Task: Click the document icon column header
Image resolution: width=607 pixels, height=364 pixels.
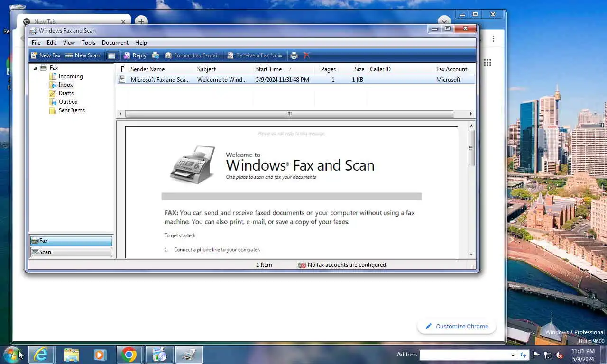Action: tap(122, 69)
